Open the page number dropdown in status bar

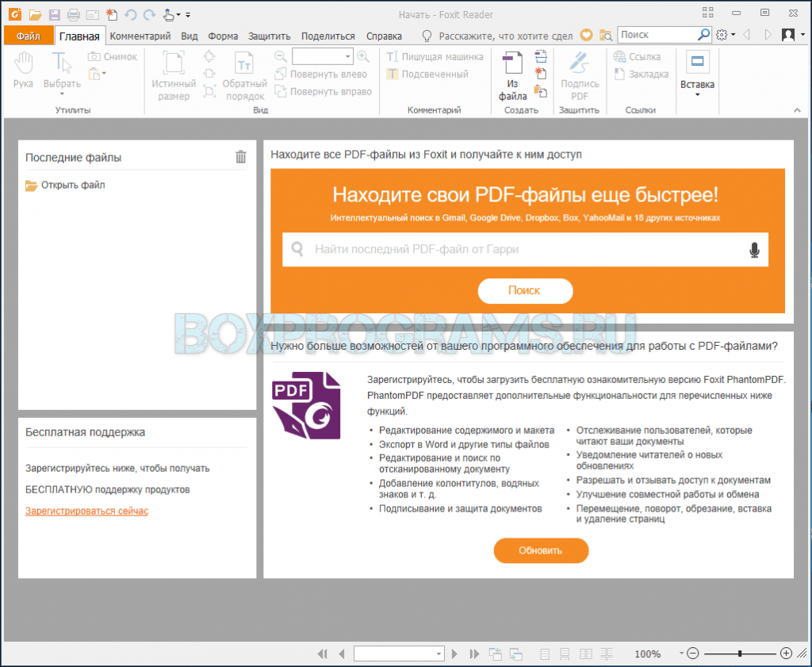pyautogui.click(x=439, y=654)
